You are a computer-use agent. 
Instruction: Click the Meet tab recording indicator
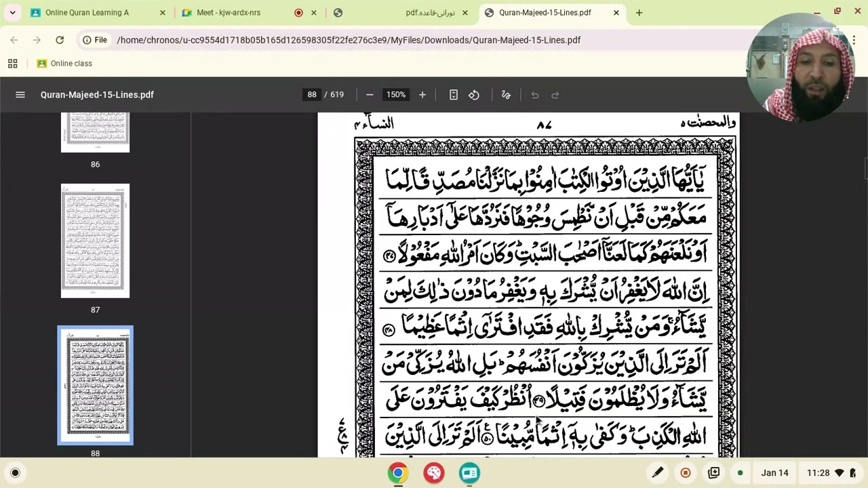pos(298,12)
